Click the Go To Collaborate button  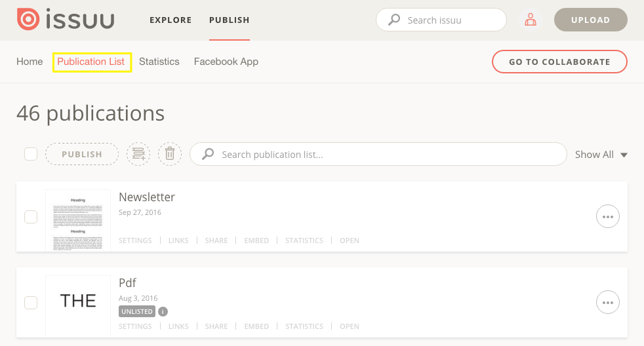pos(559,62)
